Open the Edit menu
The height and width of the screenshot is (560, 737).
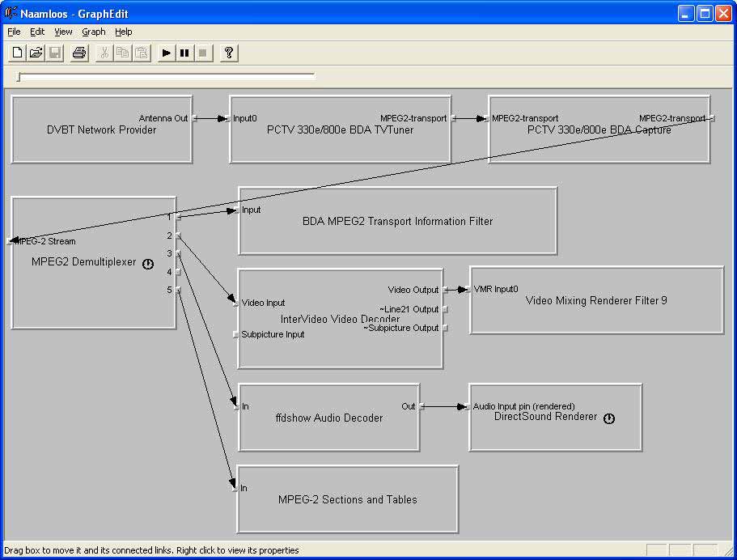[37, 32]
